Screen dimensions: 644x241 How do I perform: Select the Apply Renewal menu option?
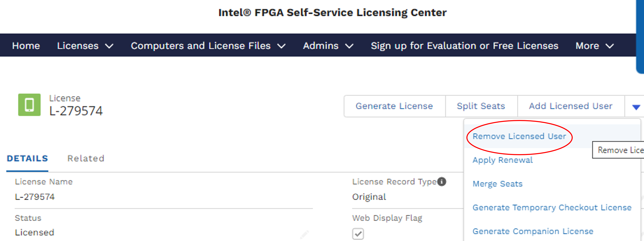click(502, 160)
